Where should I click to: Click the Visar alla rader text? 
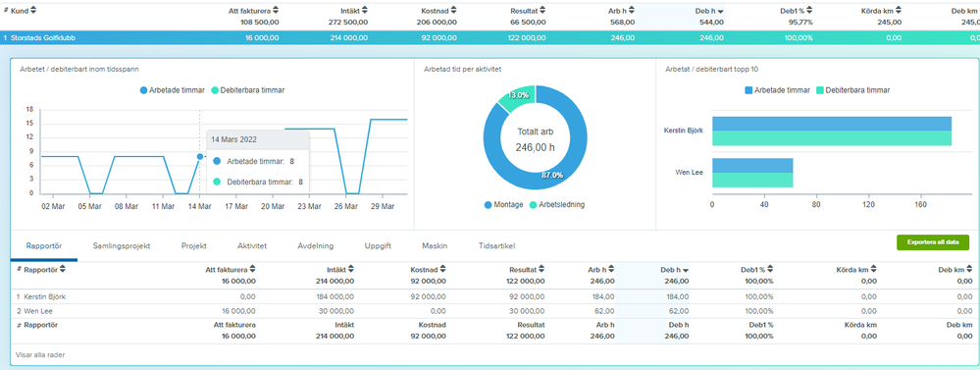tap(40, 354)
